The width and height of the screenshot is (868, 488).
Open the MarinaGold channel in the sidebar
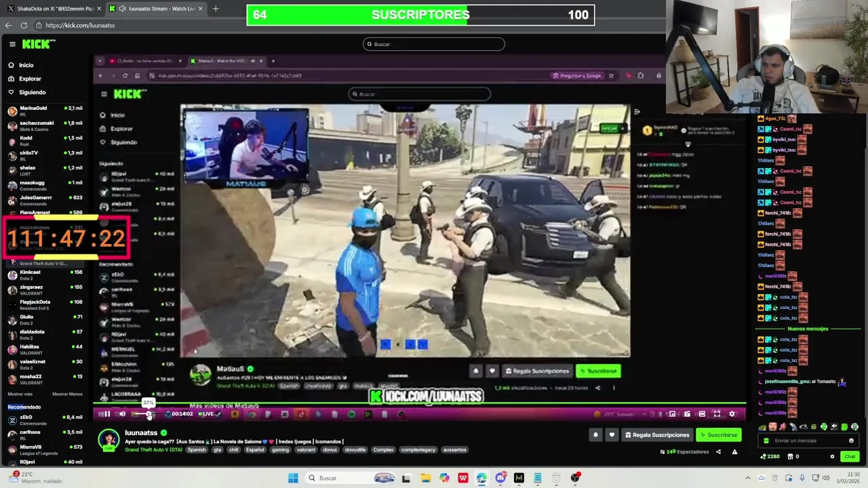tap(45, 110)
